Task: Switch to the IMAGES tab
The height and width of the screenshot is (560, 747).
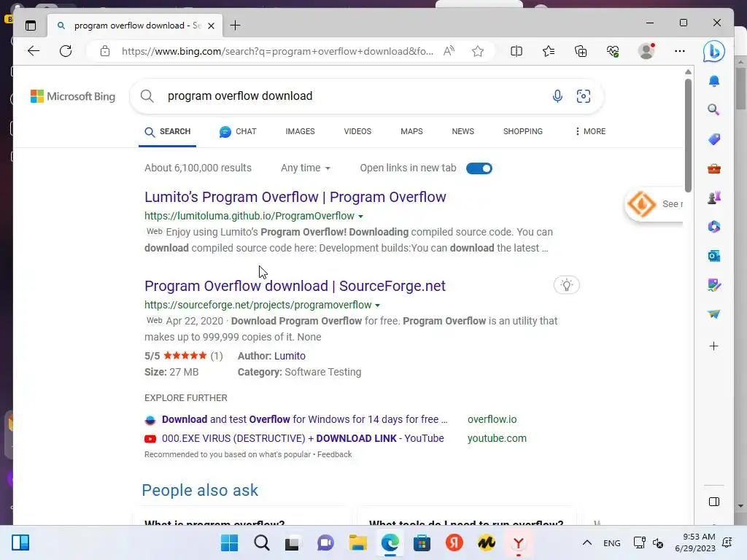Action: tap(300, 131)
